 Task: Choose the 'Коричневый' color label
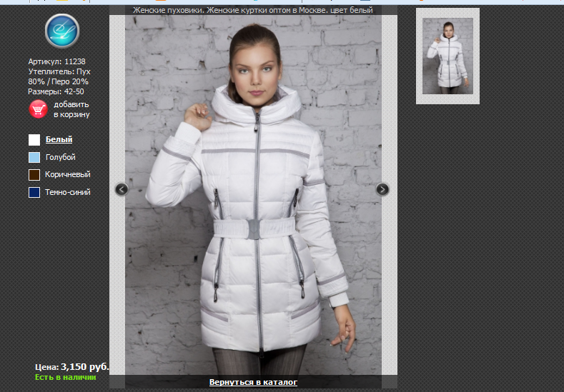(x=67, y=175)
